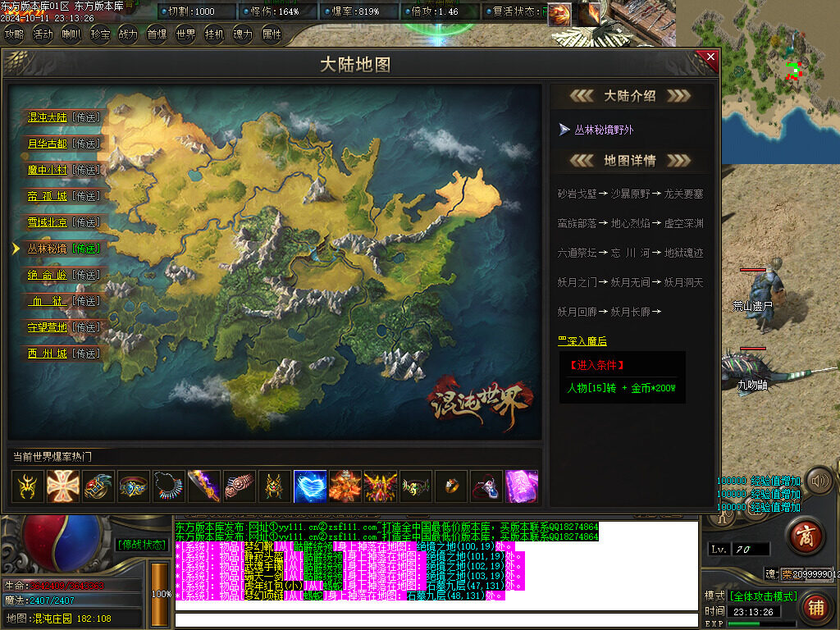The width and height of the screenshot is (840, 630).
Task: Click the fire claw buff icon at top
Action: tap(559, 15)
